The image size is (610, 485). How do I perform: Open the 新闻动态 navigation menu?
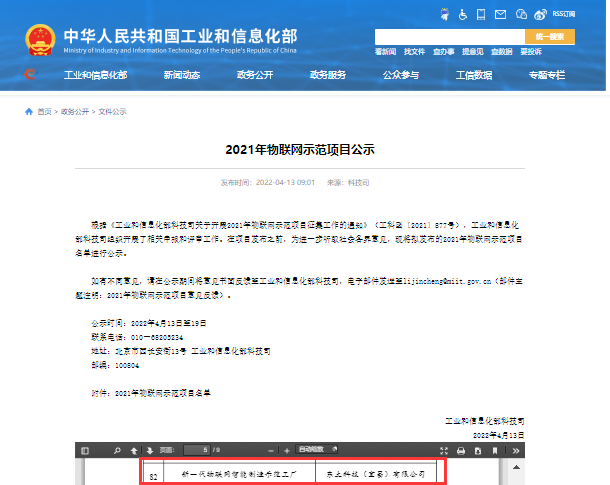click(177, 75)
